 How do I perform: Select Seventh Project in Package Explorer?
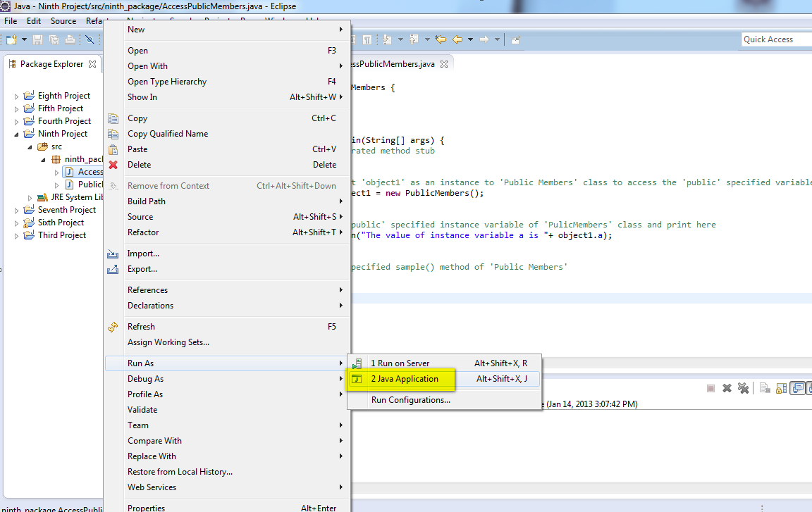[x=67, y=210]
